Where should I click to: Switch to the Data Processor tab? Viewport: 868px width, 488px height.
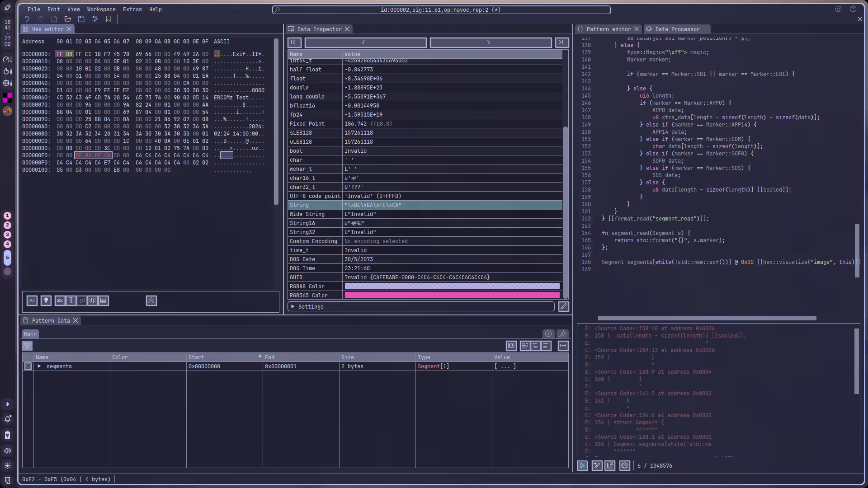coord(677,29)
